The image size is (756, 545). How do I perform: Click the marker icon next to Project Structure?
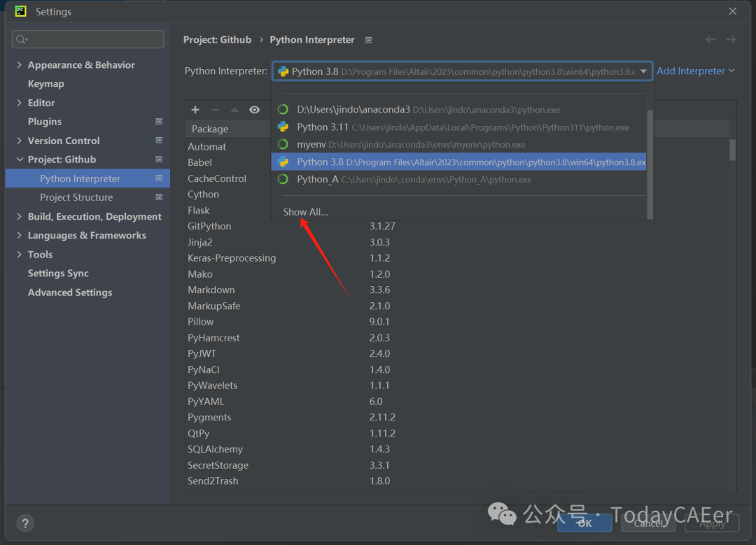(x=159, y=197)
